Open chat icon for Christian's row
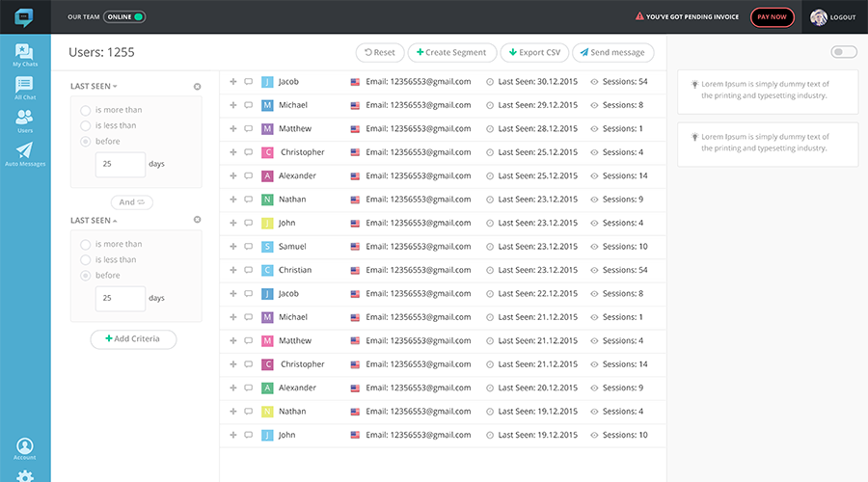The width and height of the screenshot is (868, 482). (x=249, y=270)
